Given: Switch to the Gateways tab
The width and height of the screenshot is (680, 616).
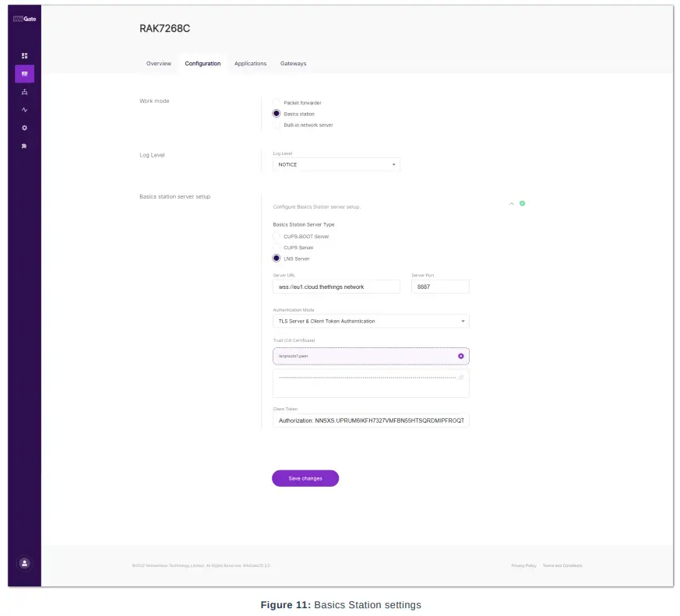Looking at the screenshot, I should tap(293, 64).
